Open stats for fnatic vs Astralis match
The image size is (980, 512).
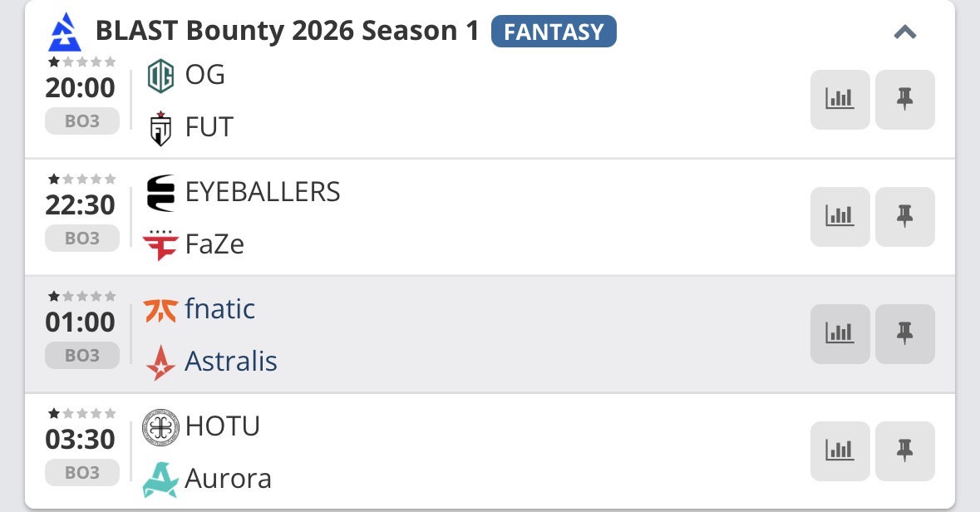[x=840, y=334]
